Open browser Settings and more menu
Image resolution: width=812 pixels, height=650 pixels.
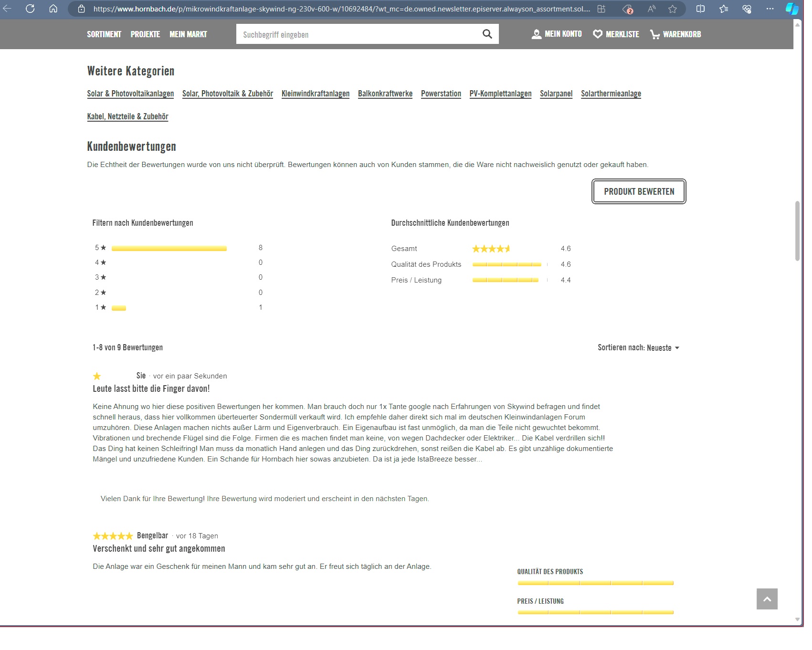pyautogui.click(x=770, y=9)
